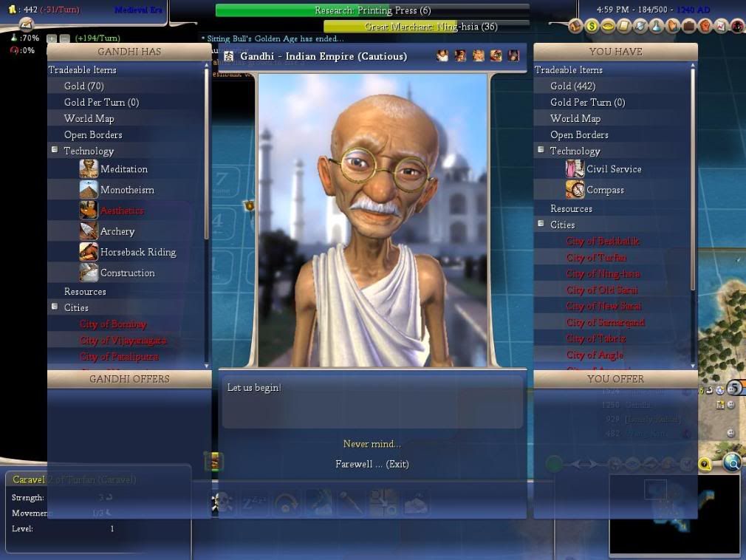
Task: Collapse Gandhi's Cities list
Action: 55,307
